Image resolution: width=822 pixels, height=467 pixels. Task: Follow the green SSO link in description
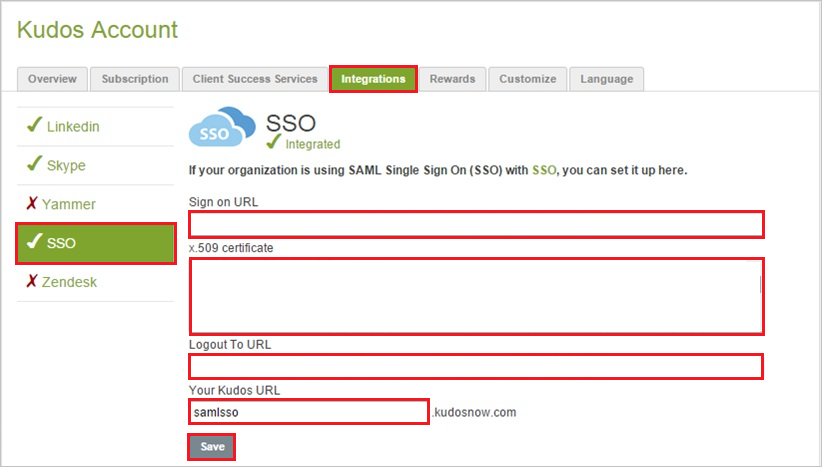(x=544, y=170)
